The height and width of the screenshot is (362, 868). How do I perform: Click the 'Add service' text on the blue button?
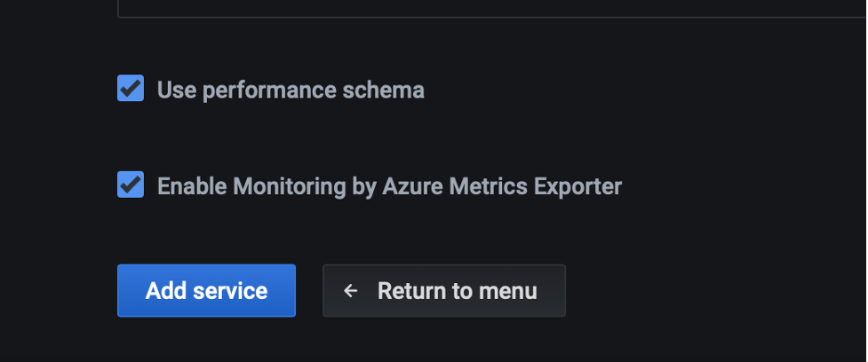pos(206,291)
